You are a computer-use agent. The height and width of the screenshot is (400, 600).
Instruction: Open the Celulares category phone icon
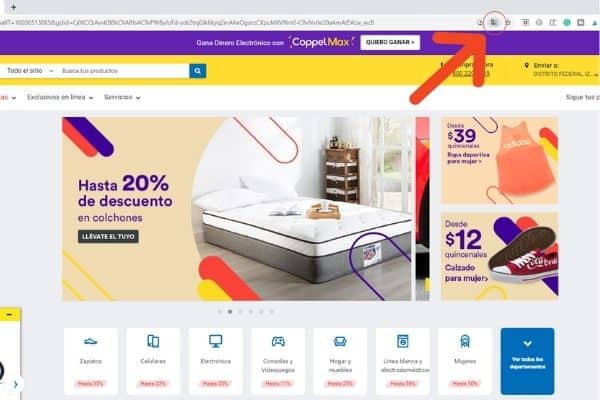click(153, 341)
